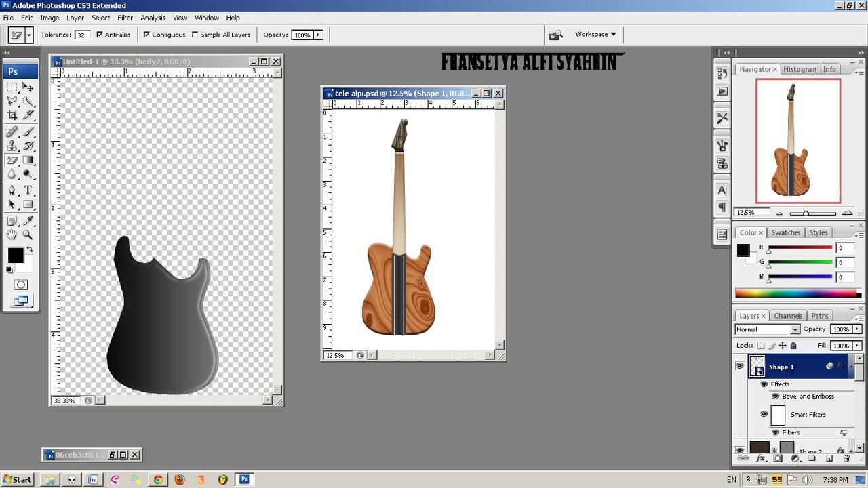Select the Crop tool
The height and width of the screenshot is (488, 868).
click(x=12, y=116)
